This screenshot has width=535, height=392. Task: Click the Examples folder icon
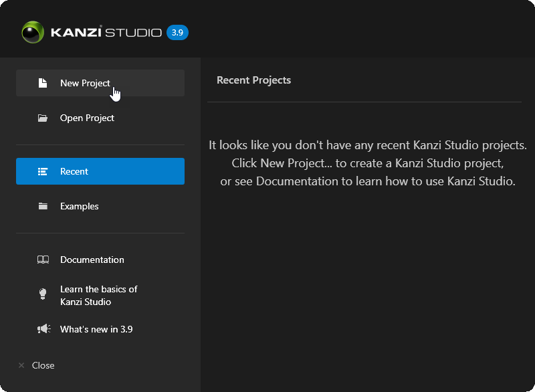pos(43,207)
